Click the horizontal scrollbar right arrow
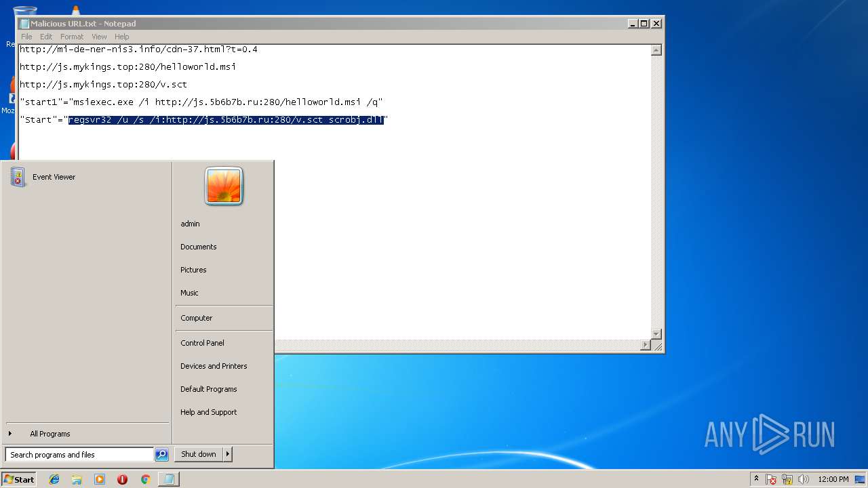 (x=645, y=345)
